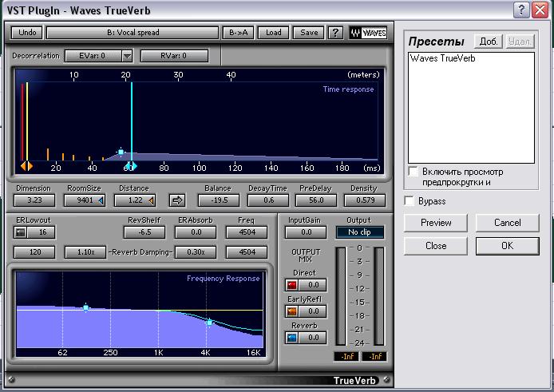Click the InputGain value 0.0
554x392 pixels.
[x=306, y=232]
